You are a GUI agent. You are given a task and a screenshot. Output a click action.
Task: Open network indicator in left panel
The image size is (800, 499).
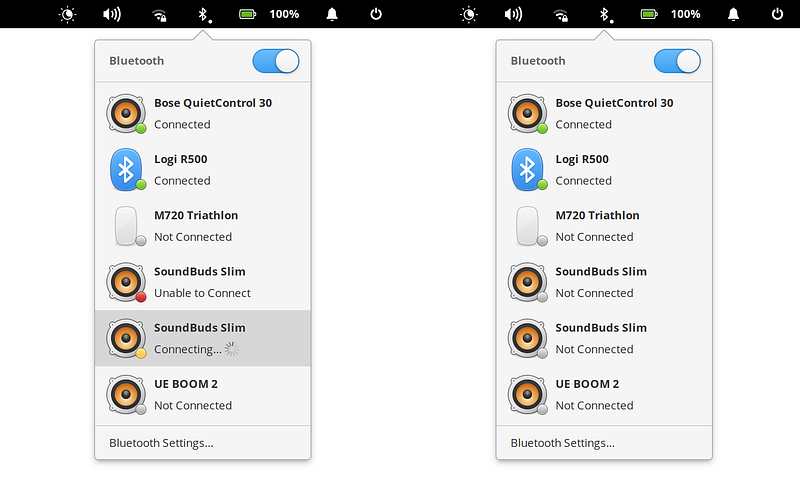[159, 15]
